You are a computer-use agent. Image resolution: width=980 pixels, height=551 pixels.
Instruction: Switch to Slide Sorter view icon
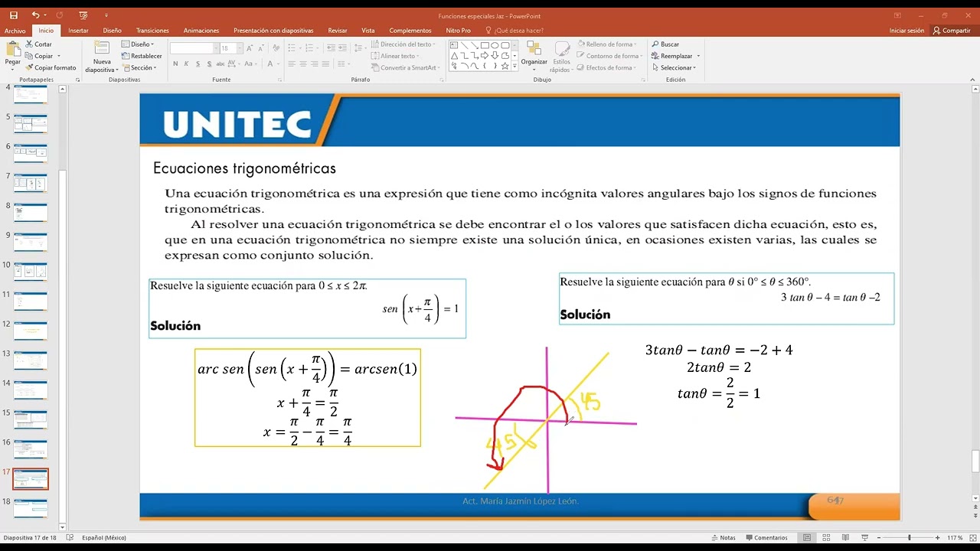(826, 537)
